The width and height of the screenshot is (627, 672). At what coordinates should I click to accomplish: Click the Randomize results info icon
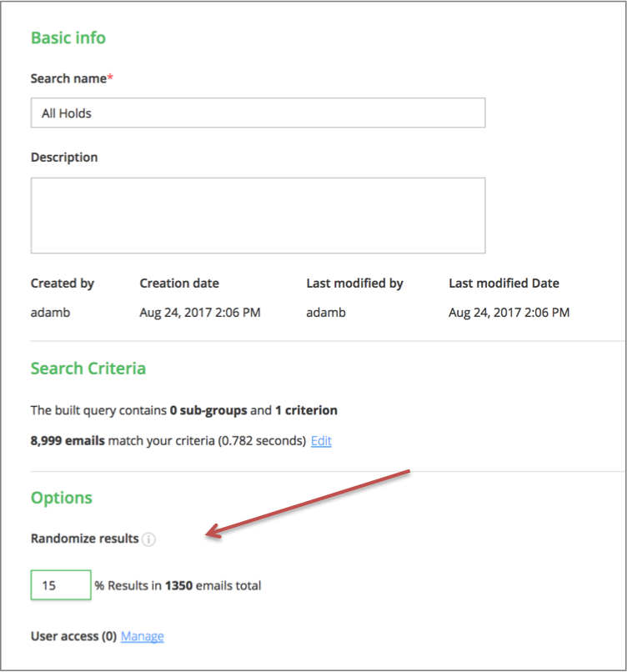(149, 539)
